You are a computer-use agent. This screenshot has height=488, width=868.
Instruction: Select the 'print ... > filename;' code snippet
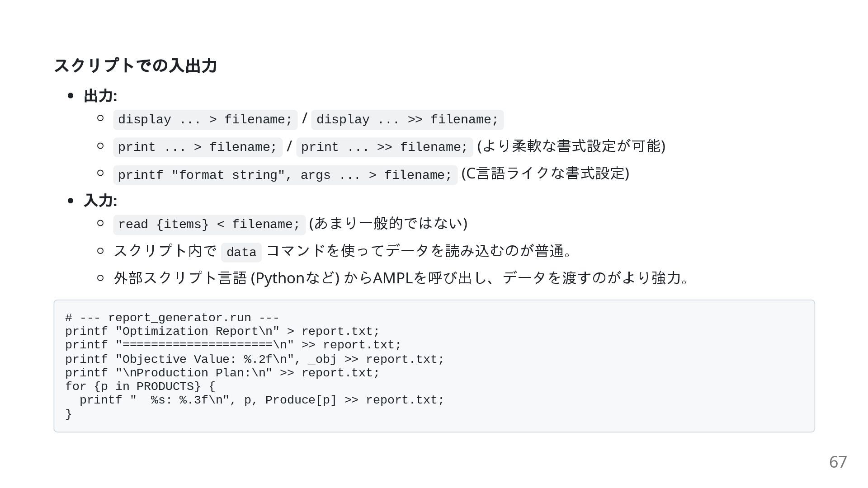tap(197, 147)
